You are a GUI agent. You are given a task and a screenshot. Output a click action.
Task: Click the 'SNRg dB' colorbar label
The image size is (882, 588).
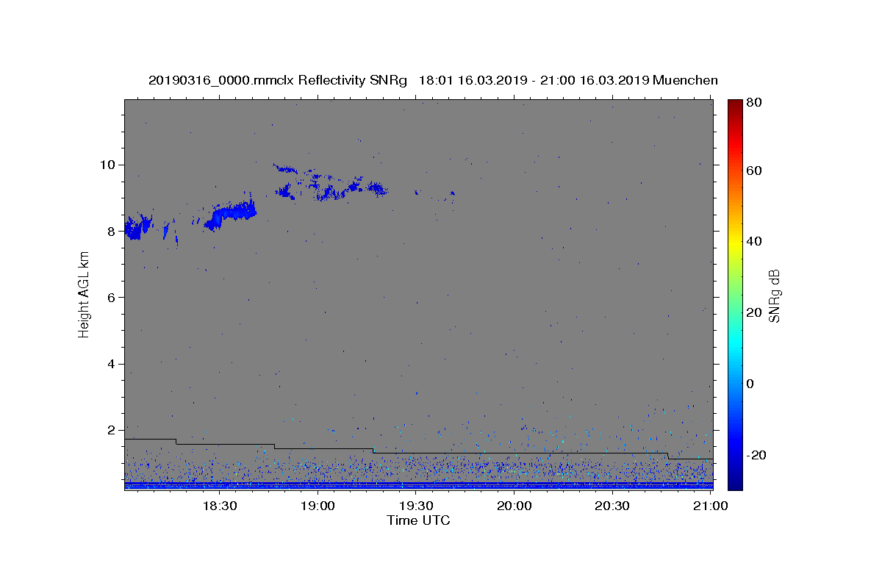tap(774, 295)
